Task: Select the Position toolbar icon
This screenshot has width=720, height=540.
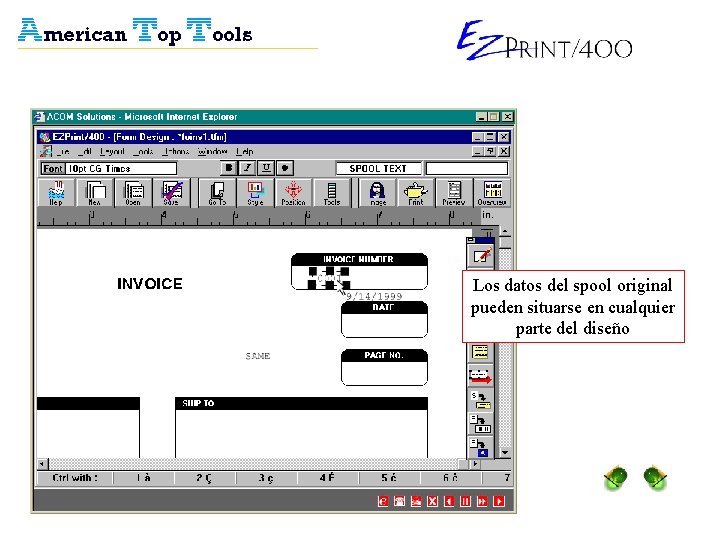Action: coord(293,192)
